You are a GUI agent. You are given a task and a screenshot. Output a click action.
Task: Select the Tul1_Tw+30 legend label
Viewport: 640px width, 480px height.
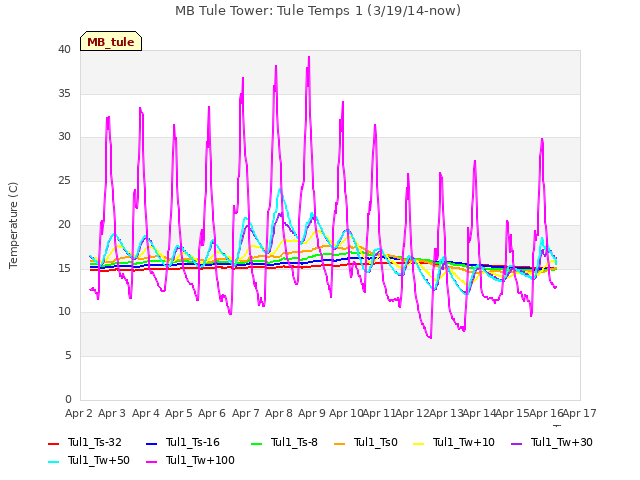coord(562,442)
